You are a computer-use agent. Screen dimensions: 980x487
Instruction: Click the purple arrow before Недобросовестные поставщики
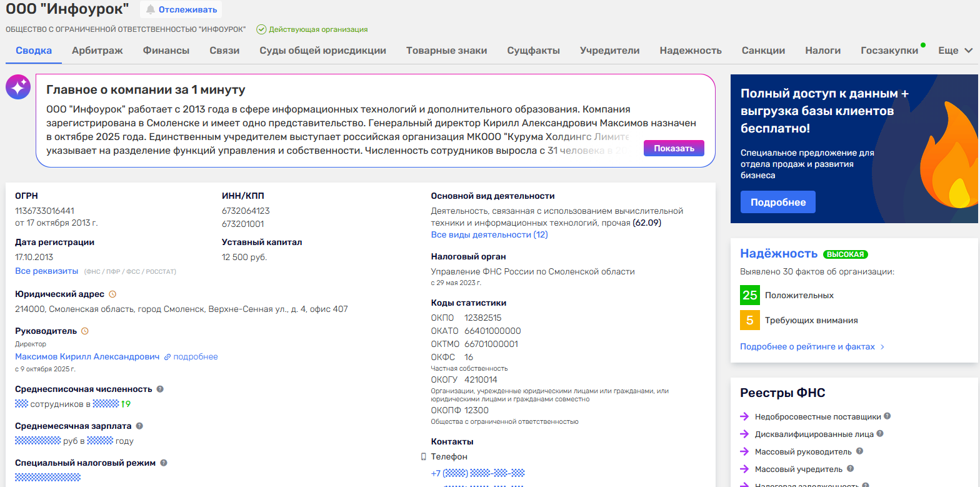[x=744, y=416]
